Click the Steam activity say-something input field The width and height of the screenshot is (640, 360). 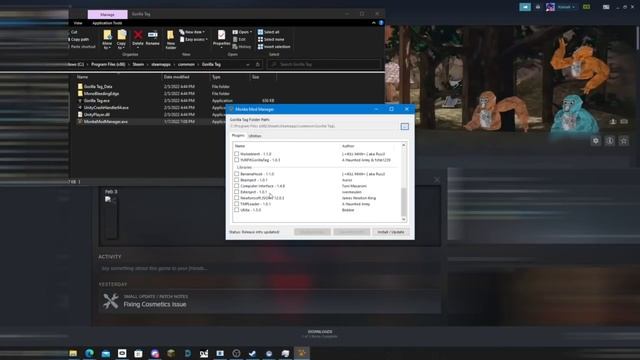[x=269, y=269]
